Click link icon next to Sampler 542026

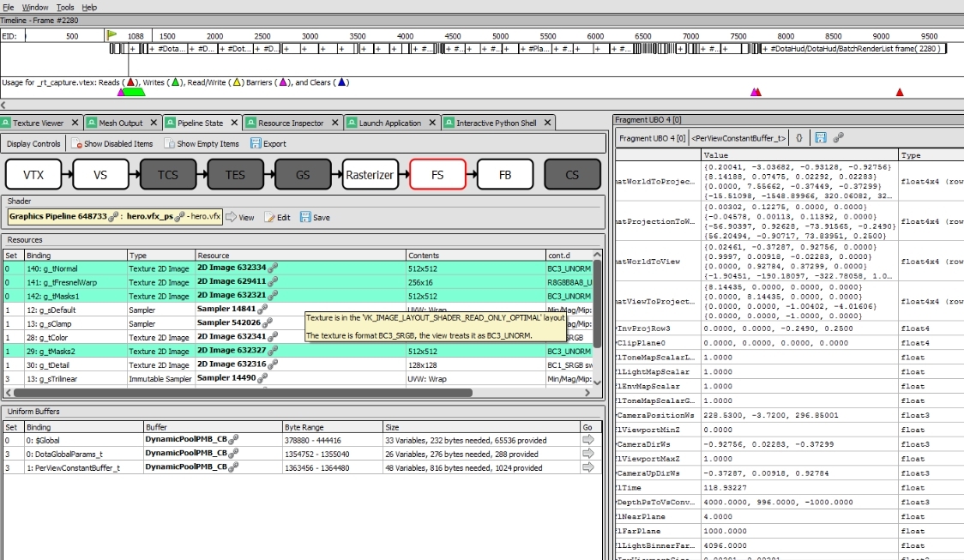point(267,322)
